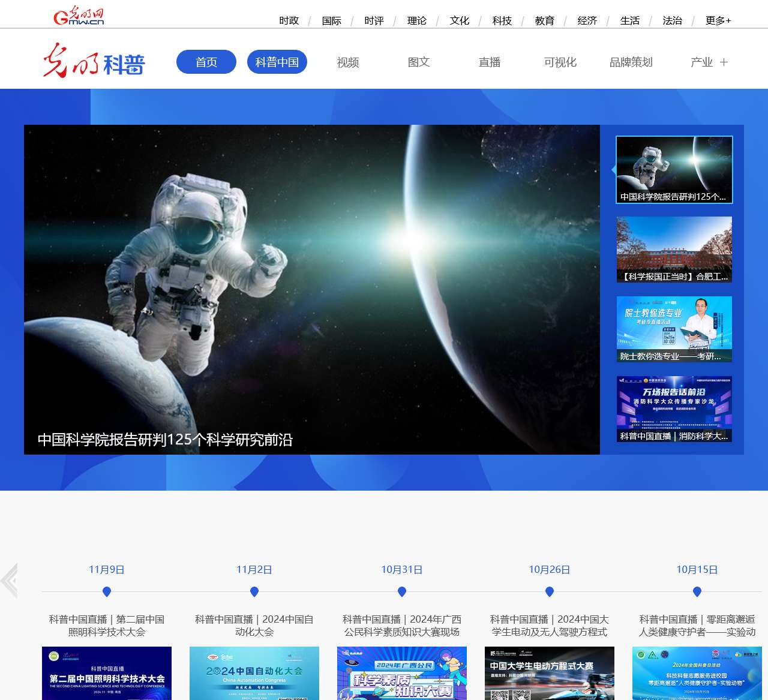Screen dimensions: 768x700
Task: Open the 2024中国自动化大会 poster image
Action: tap(254, 673)
